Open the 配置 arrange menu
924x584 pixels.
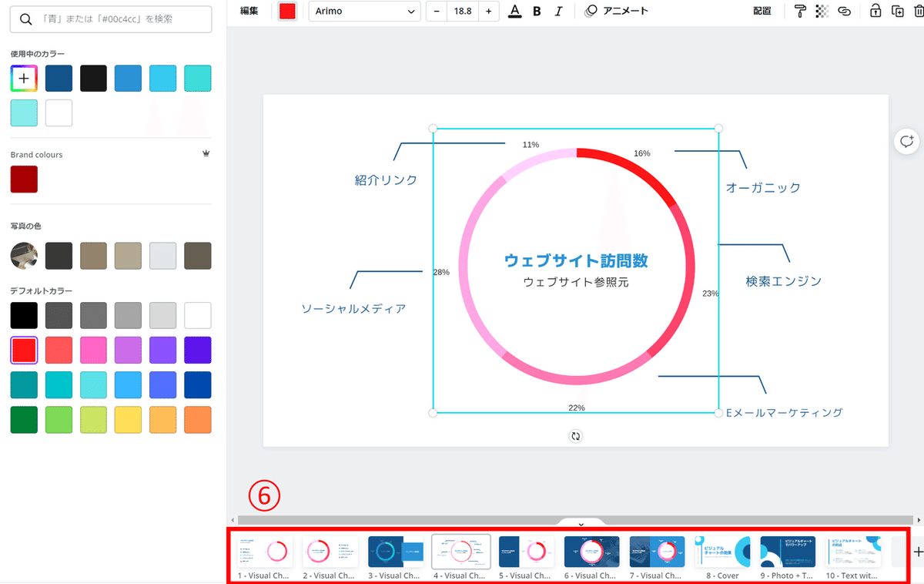coord(762,11)
